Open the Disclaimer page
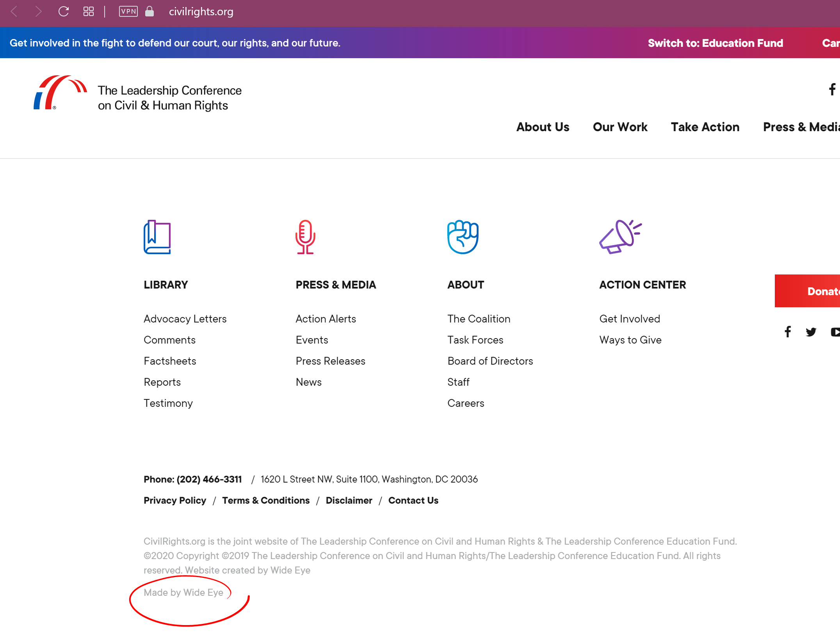The image size is (840, 636). tap(349, 500)
